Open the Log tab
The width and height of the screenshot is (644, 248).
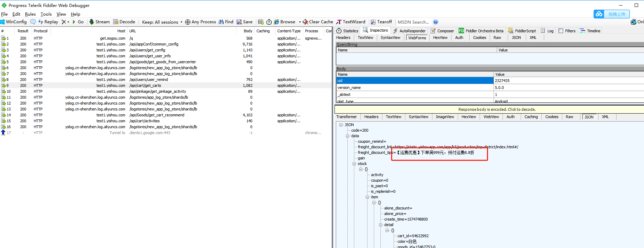[547, 31]
